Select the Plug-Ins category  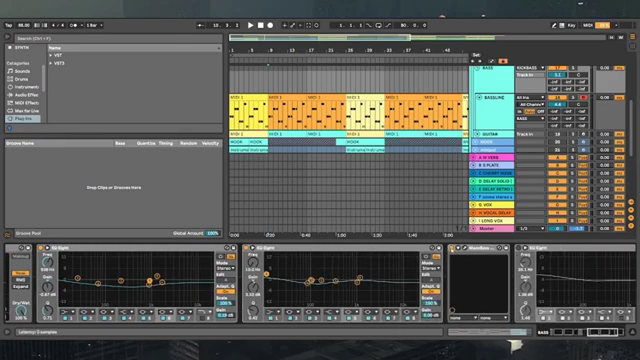[x=23, y=118]
